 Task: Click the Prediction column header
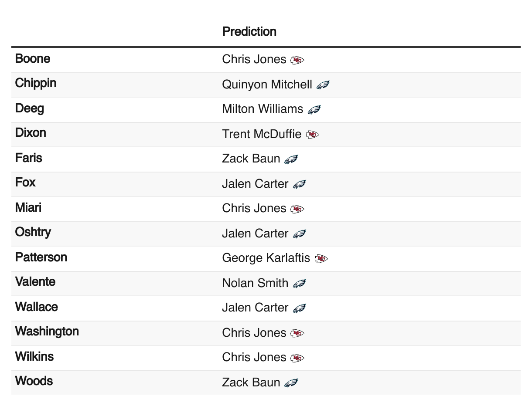coord(249,31)
